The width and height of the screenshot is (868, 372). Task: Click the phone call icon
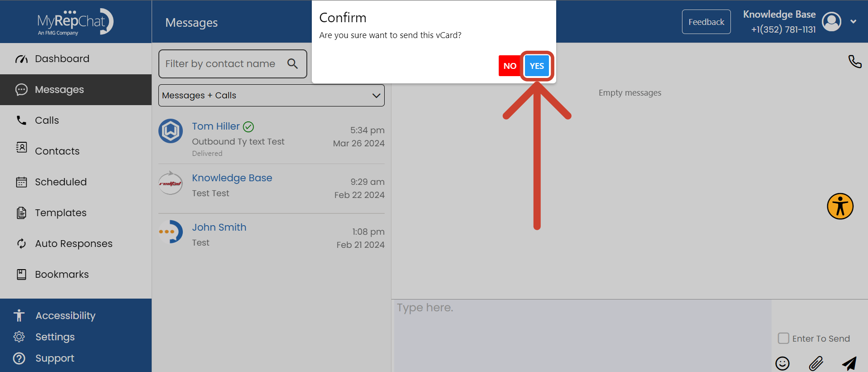(854, 61)
